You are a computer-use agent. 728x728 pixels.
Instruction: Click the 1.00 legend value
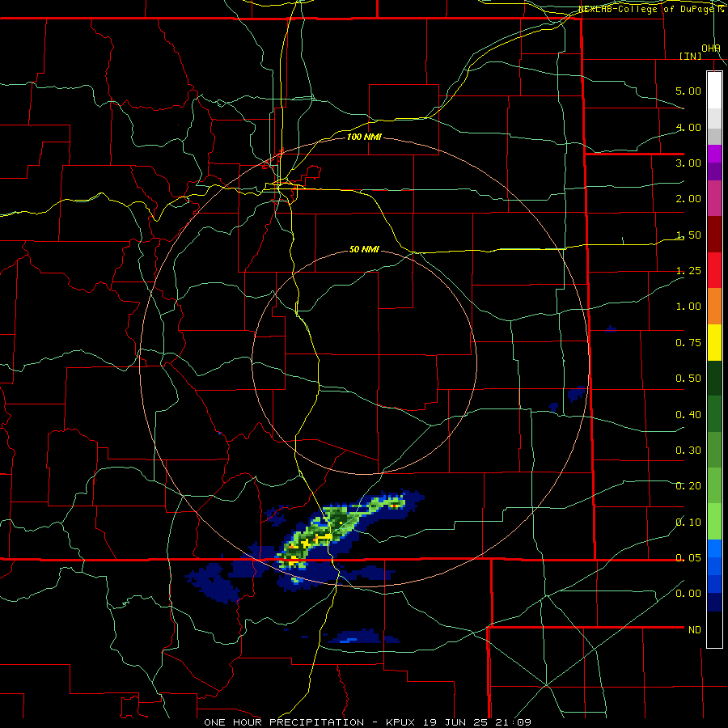(x=688, y=307)
